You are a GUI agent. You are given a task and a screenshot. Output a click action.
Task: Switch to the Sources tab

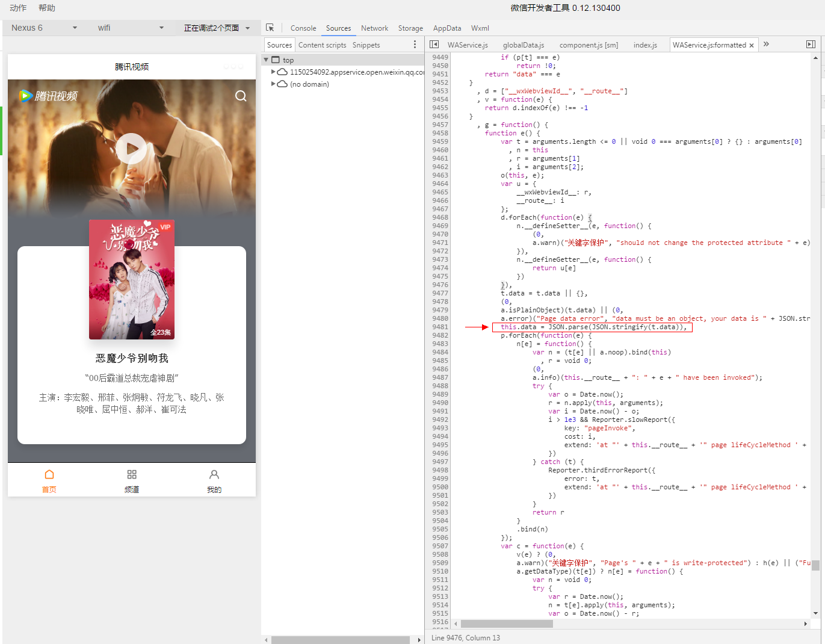(x=338, y=28)
